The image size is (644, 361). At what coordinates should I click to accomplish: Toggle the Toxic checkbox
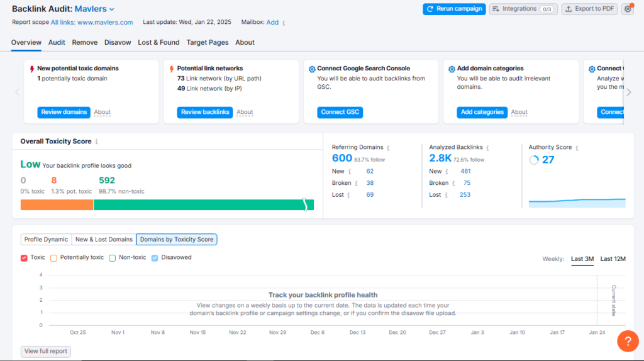click(x=24, y=258)
